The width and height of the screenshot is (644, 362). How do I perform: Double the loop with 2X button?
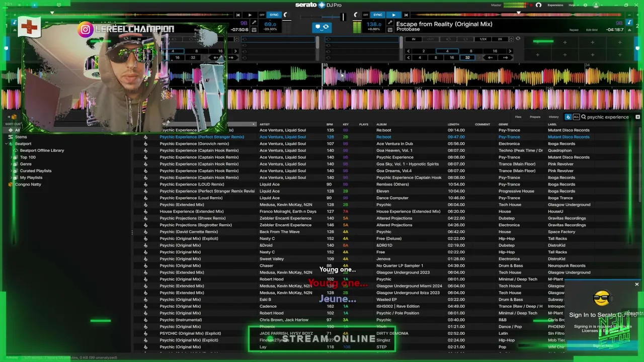click(500, 39)
